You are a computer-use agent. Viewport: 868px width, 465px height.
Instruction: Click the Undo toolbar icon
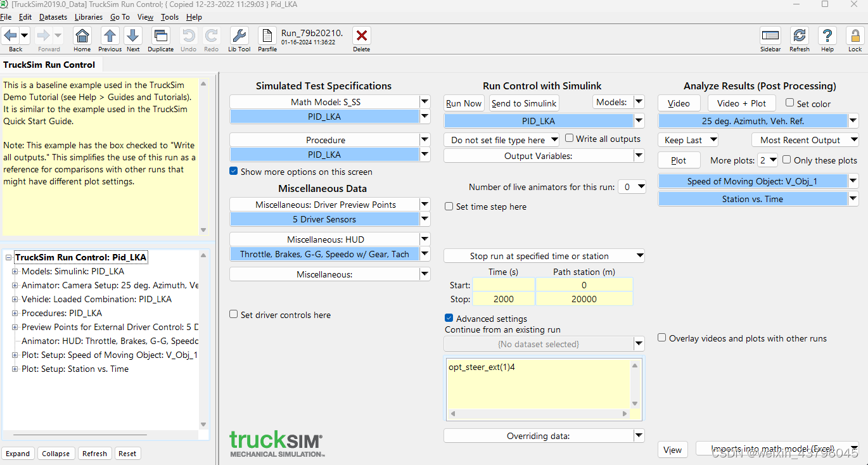coord(188,35)
